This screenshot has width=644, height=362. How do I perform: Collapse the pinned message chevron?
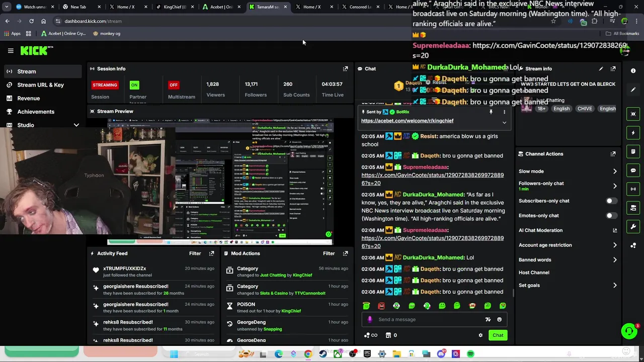(x=504, y=123)
